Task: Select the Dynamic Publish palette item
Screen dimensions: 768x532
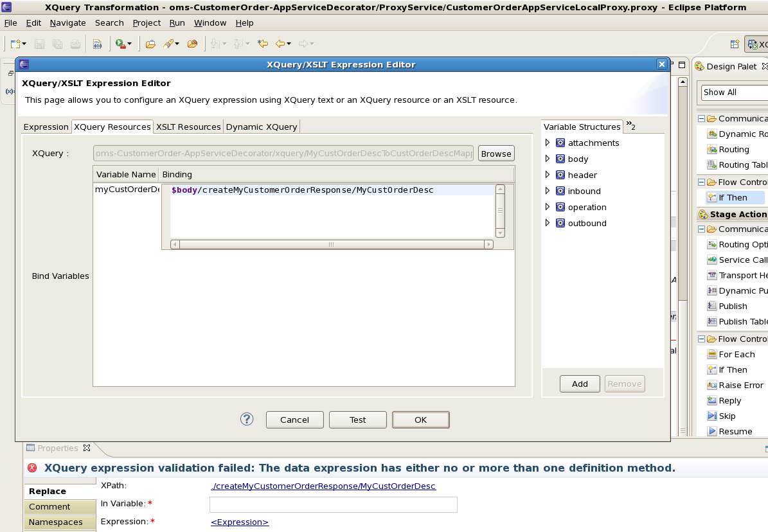Action: point(737,290)
